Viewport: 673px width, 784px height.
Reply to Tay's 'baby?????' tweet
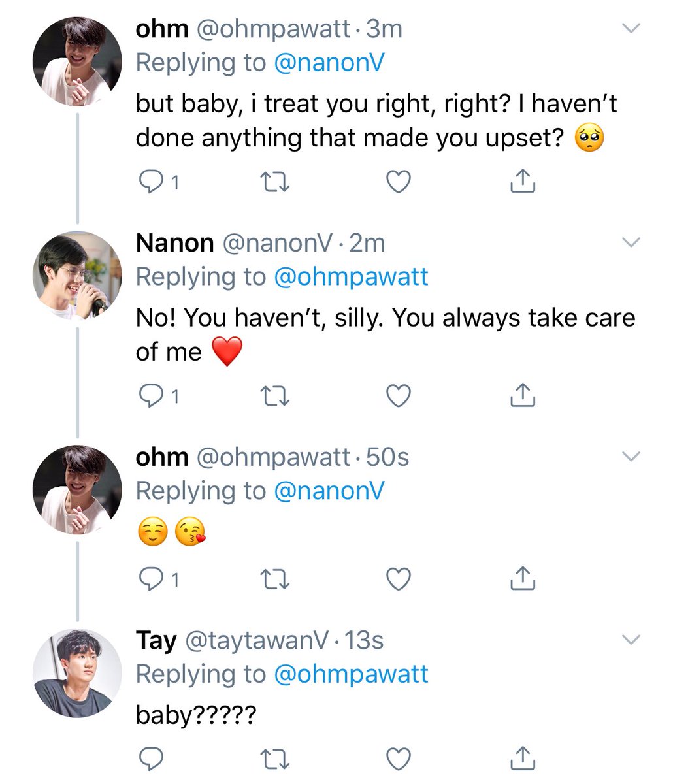[152, 759]
